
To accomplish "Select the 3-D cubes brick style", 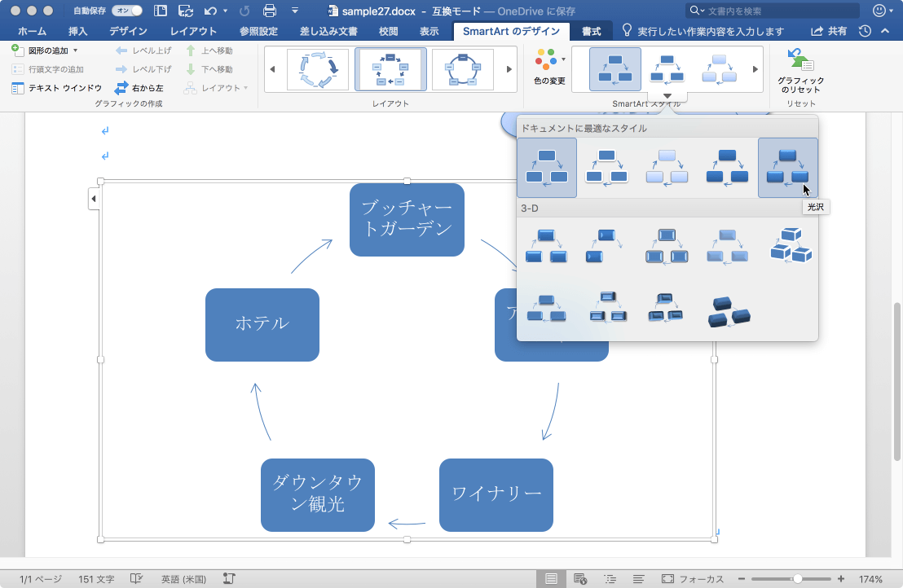I will [791, 246].
